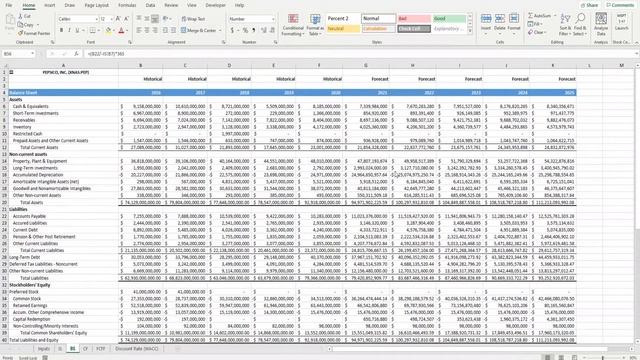This screenshot has width=640, height=360.
Task: Open the font size dropdown
Action: pyautogui.click(x=111, y=19)
